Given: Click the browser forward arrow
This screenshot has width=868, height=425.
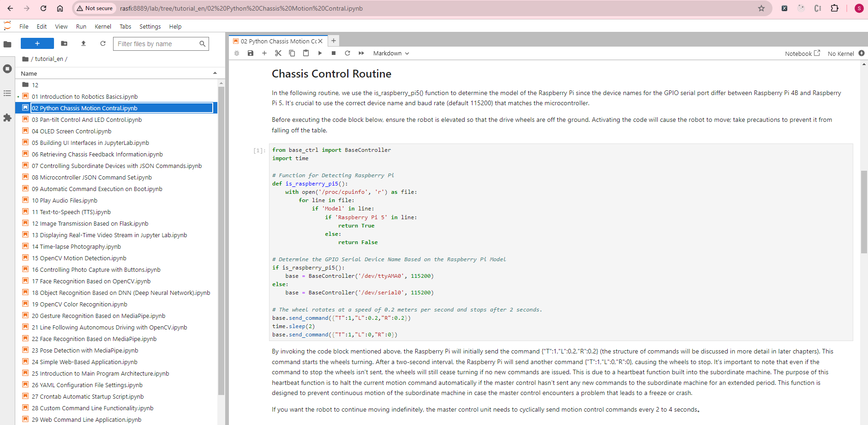Looking at the screenshot, I should pyautogui.click(x=27, y=8).
